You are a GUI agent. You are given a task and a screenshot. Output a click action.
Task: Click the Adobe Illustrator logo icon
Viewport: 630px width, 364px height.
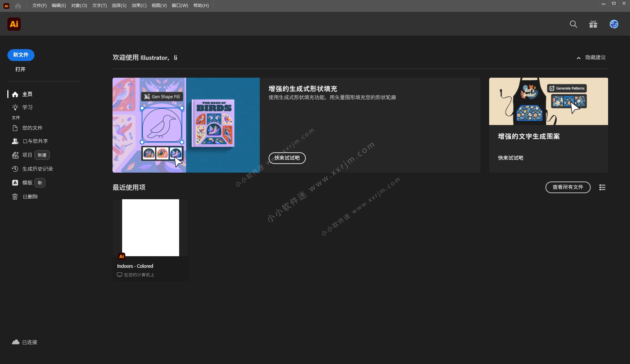click(x=14, y=24)
